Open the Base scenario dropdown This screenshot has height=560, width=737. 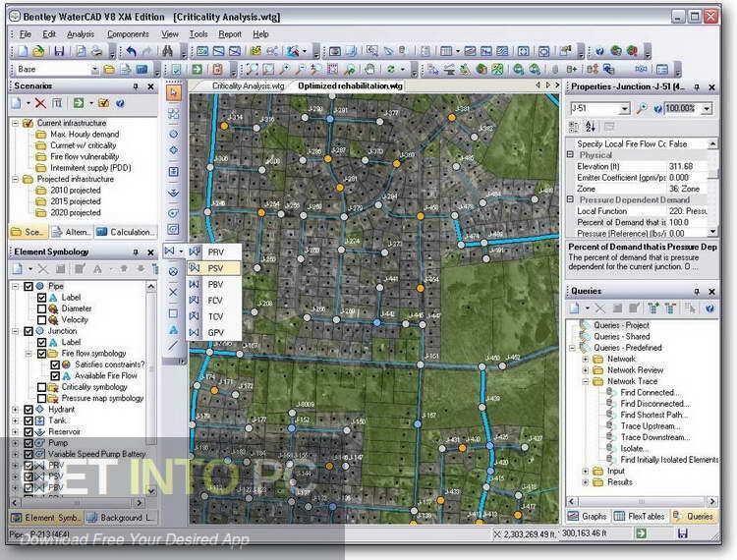(x=94, y=70)
